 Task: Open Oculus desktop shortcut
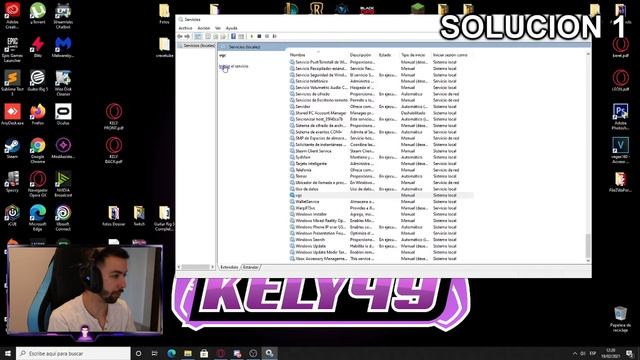[63, 114]
